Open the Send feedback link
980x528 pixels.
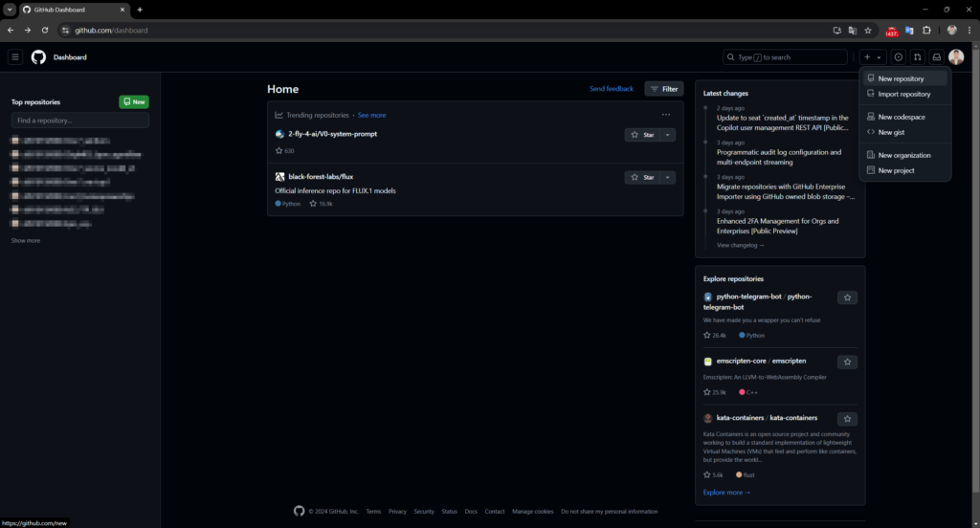[x=612, y=89]
